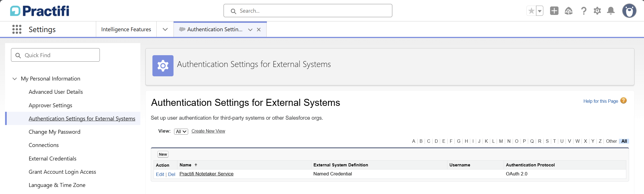Open the global actions plus icon

pos(554,11)
